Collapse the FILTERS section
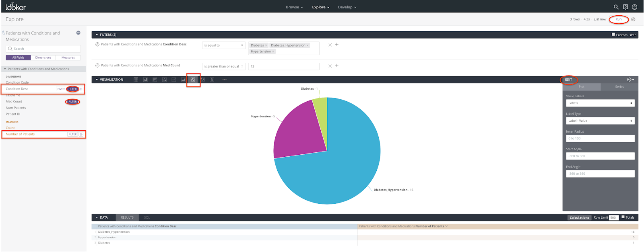Image resolution: width=644 pixels, height=252 pixels. click(x=97, y=35)
